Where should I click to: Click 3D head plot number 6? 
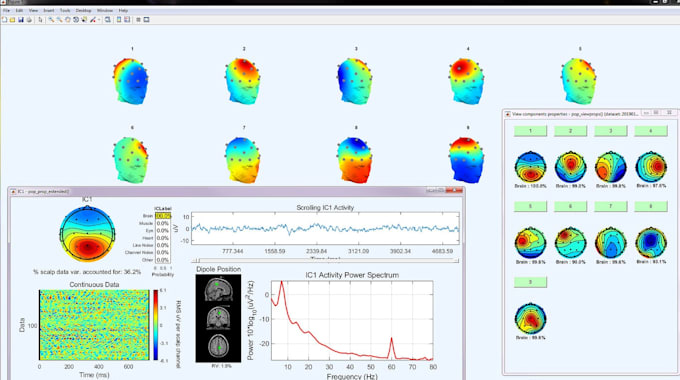[131, 160]
